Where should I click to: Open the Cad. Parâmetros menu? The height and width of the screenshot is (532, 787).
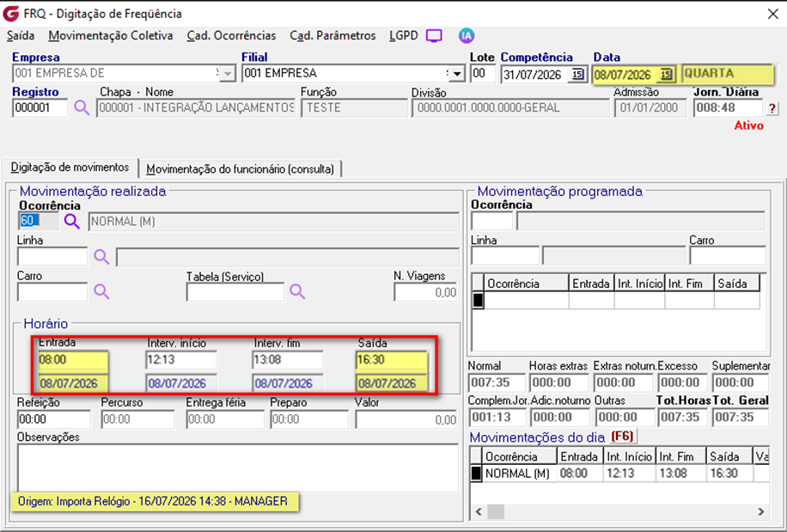(332, 35)
